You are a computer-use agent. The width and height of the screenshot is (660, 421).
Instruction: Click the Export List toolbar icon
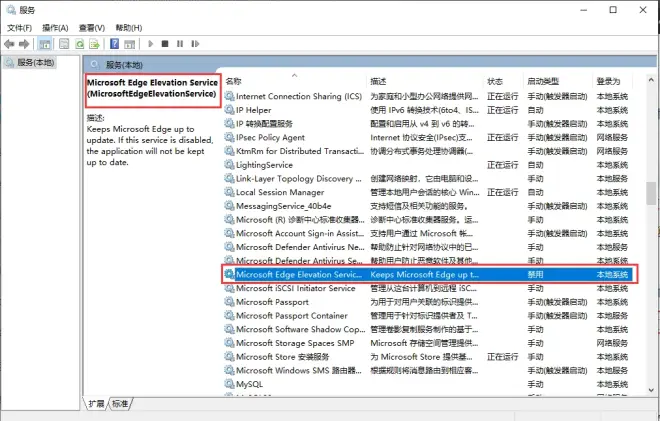pyautogui.click(x=94, y=44)
